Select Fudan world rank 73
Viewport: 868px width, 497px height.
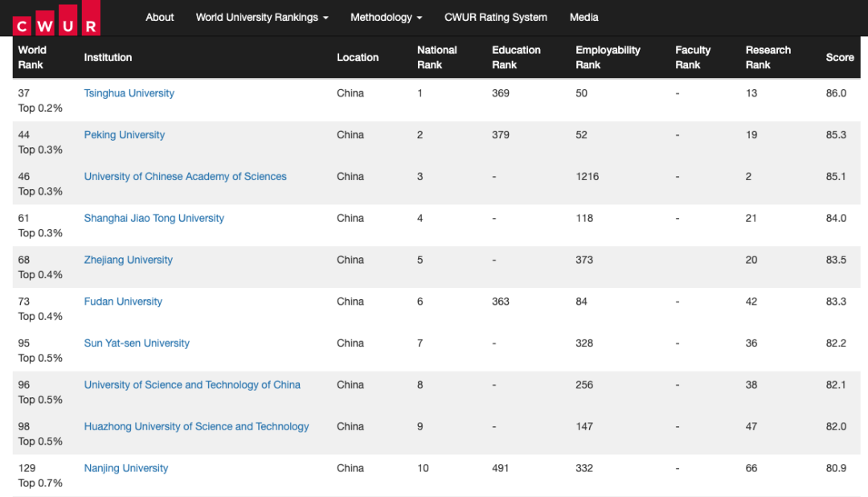[24, 302]
